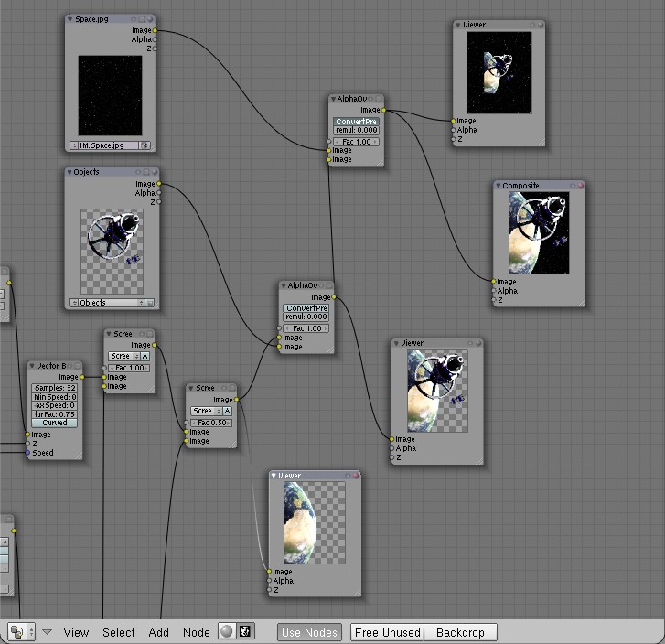Click options icon on Screen node with Fac 1.00
This screenshot has width=665, height=644.
149,334
